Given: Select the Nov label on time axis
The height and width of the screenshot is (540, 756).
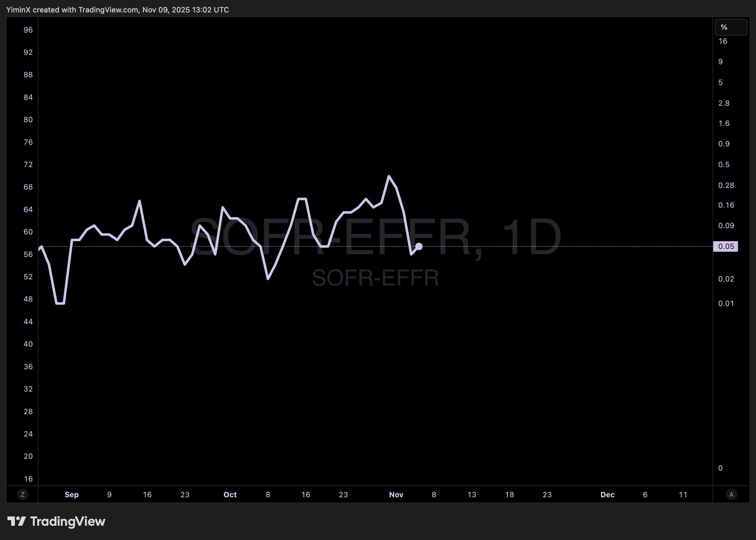Looking at the screenshot, I should tap(396, 494).
